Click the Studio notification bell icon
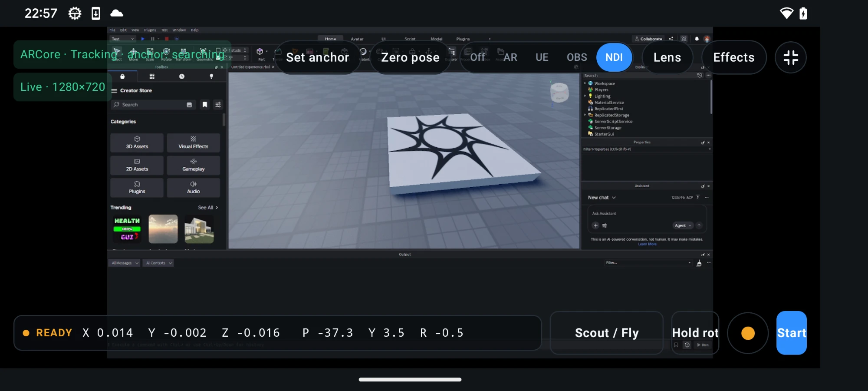This screenshot has height=391, width=868. click(x=697, y=39)
